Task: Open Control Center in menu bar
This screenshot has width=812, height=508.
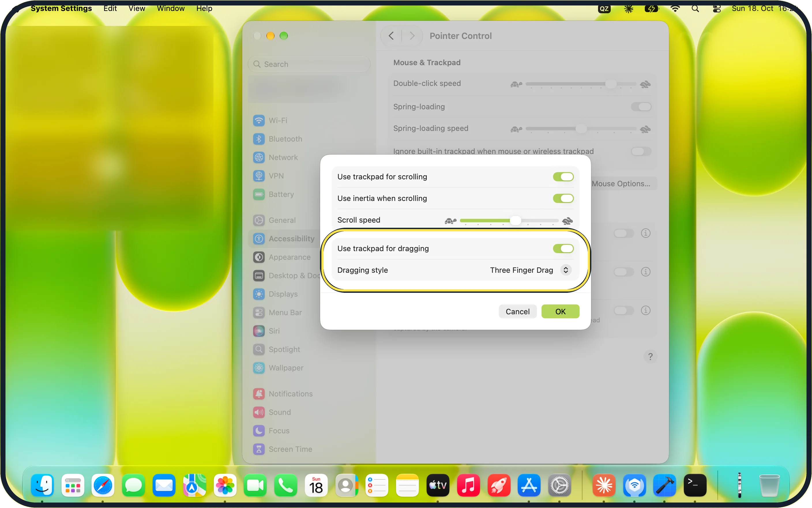Action: (x=717, y=9)
